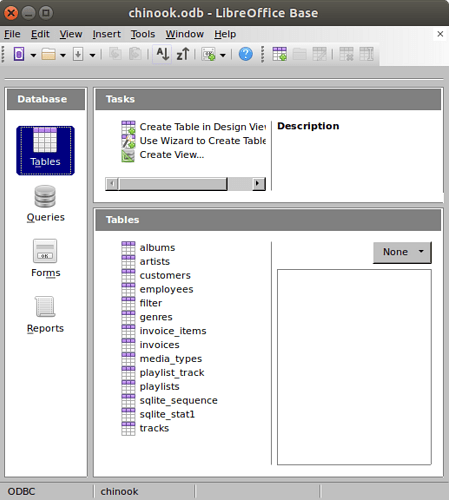Select the artists table

pyautogui.click(x=155, y=262)
